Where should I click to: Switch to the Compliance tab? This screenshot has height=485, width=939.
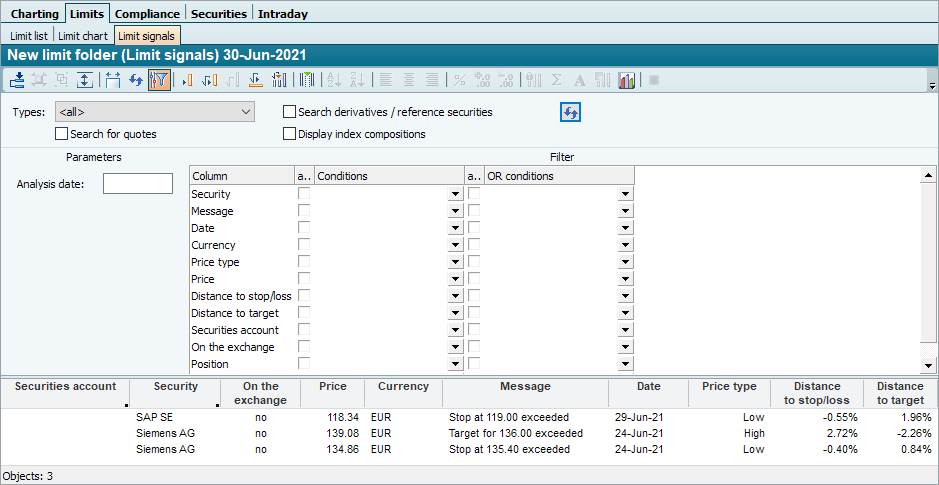click(x=147, y=14)
